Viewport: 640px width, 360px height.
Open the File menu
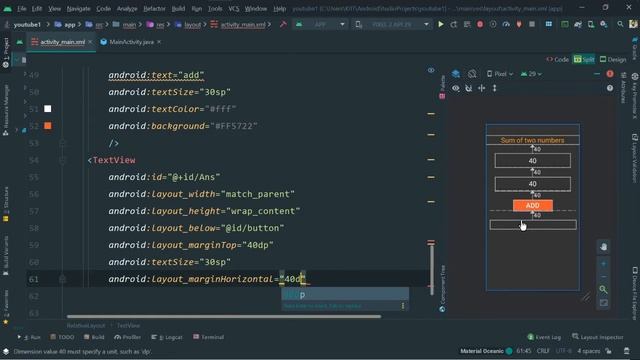[x=22, y=8]
